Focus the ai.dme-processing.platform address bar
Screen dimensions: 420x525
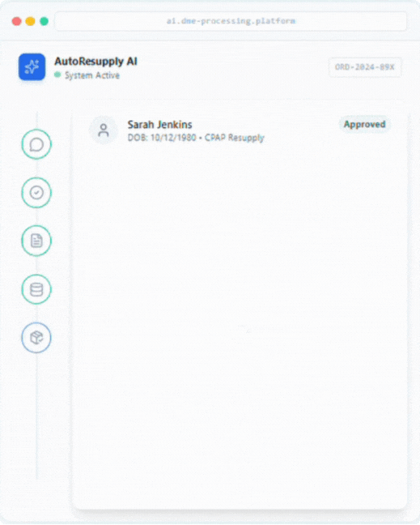coord(231,21)
